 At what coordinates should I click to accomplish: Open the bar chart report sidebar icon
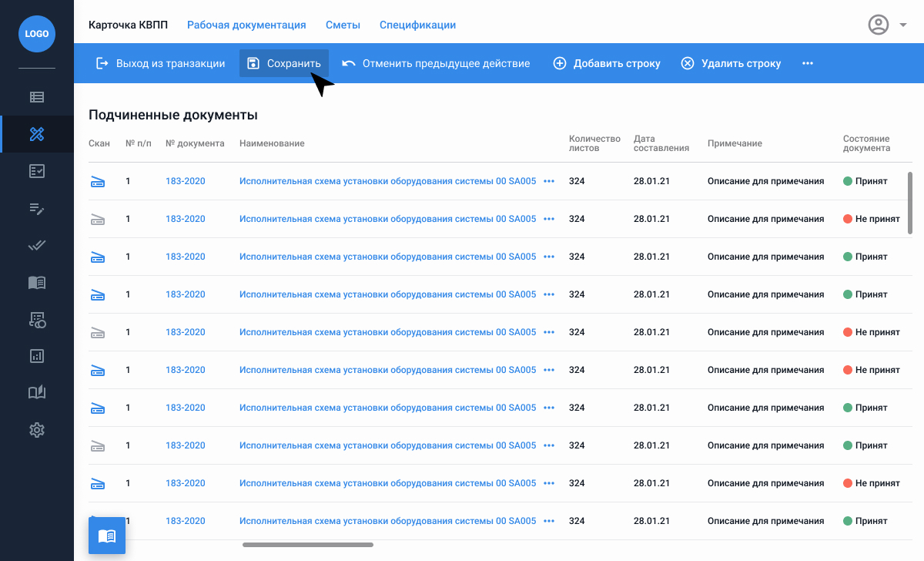click(x=37, y=356)
